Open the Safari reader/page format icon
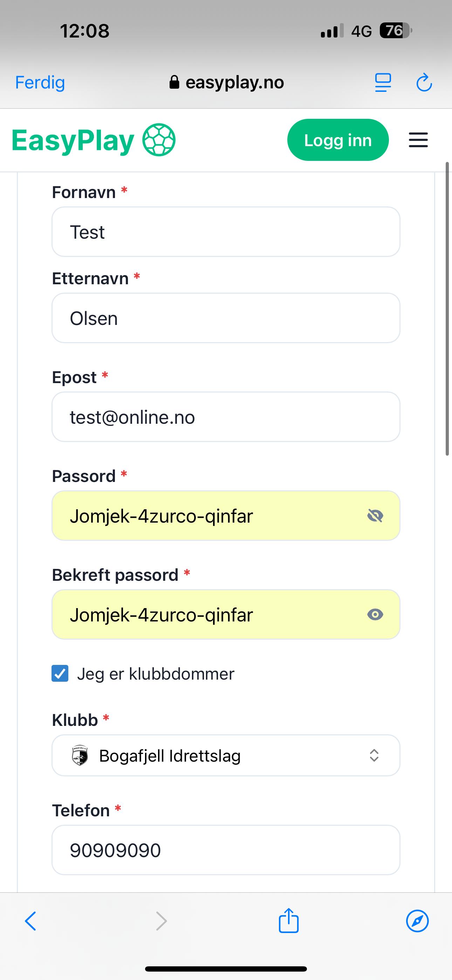The image size is (452, 980). 383,83
